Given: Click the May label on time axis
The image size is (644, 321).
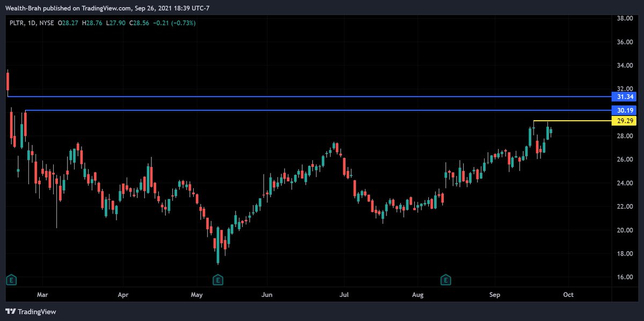Looking at the screenshot, I should 196,295.
